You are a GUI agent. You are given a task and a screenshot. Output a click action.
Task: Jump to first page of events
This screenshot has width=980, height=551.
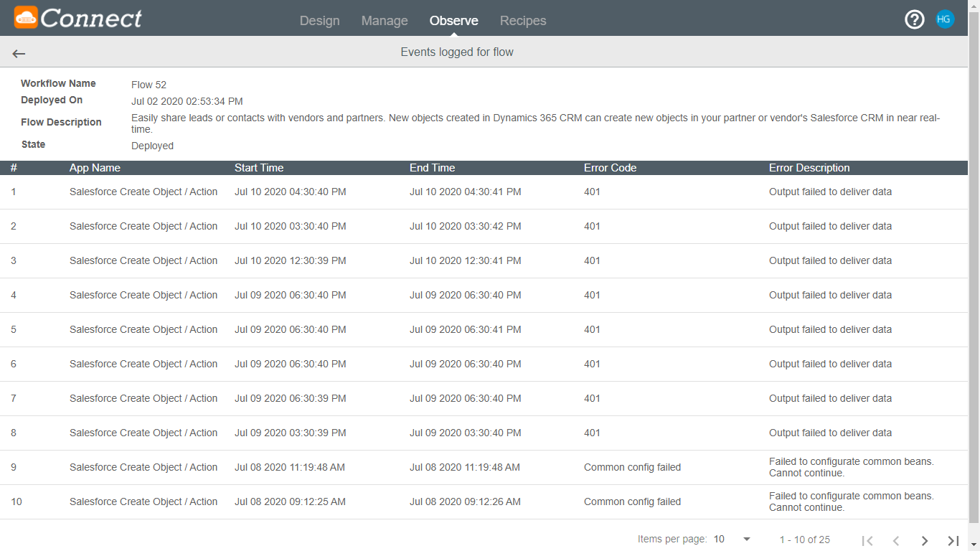[x=867, y=540]
